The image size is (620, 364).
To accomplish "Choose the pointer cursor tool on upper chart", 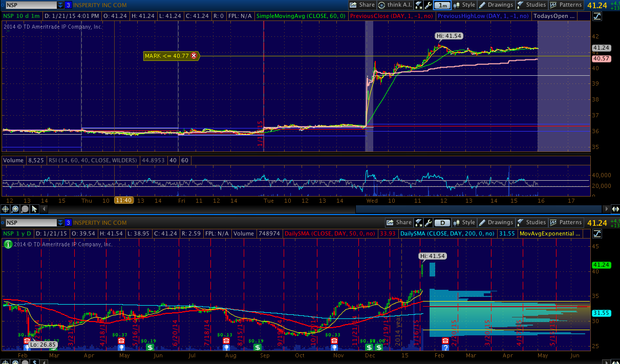I will point(34,209).
